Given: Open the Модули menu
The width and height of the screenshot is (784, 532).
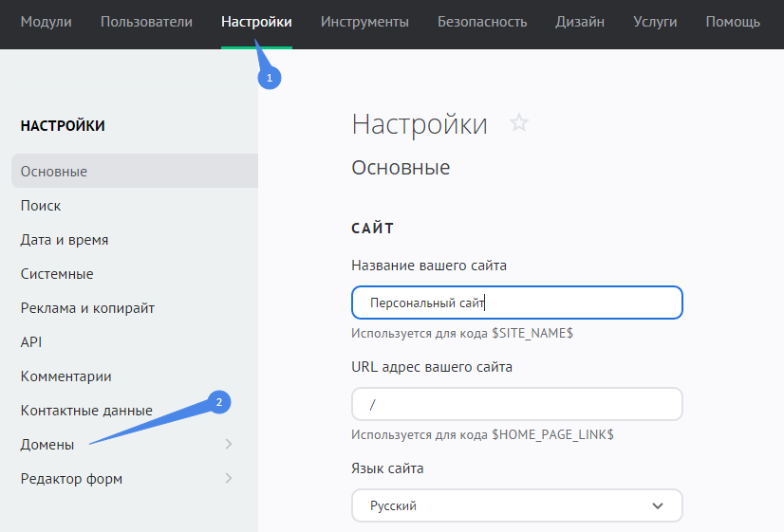Looking at the screenshot, I should (x=46, y=22).
